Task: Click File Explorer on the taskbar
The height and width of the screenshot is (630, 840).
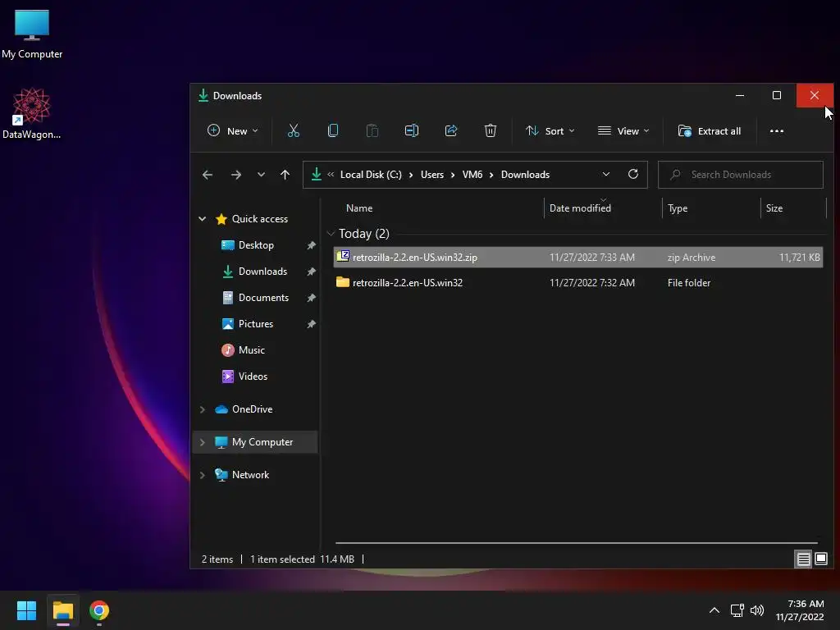Action: pyautogui.click(x=62, y=610)
